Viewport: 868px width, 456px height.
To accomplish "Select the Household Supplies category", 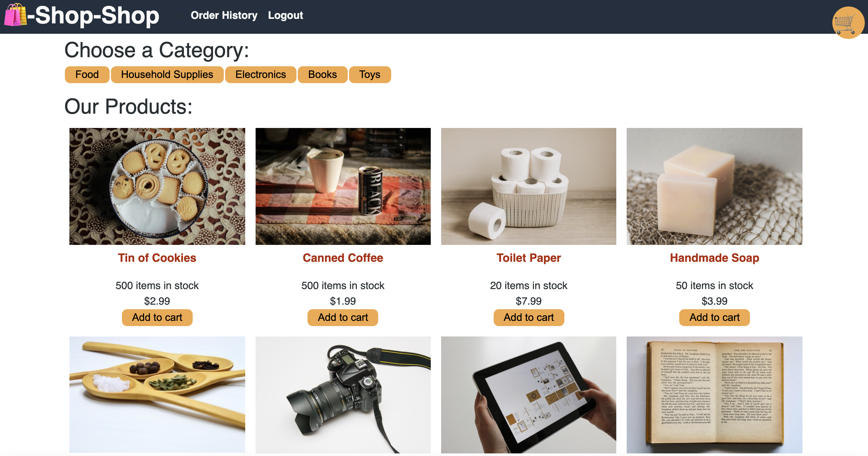I will [x=167, y=74].
